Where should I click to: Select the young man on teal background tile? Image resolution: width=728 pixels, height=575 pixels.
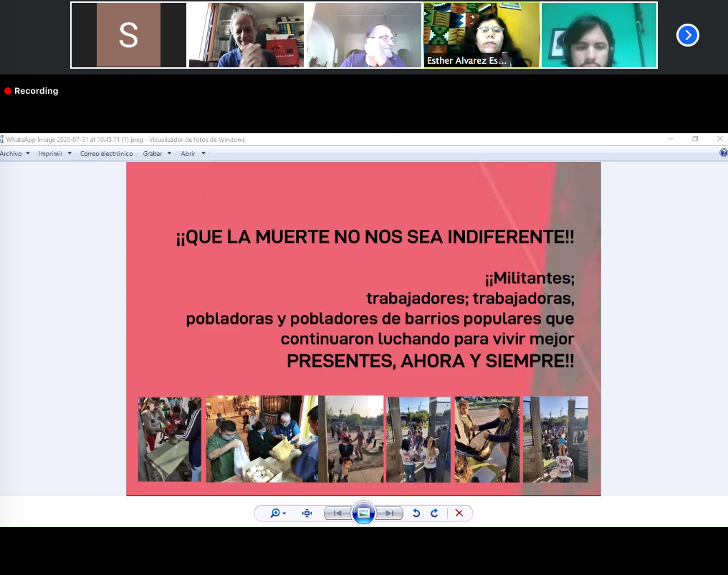pos(599,35)
